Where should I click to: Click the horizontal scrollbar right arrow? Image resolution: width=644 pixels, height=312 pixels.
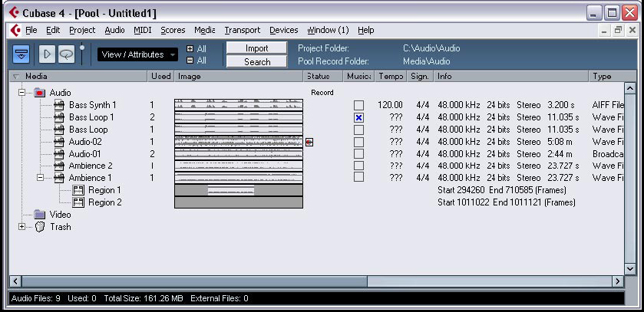[x=618, y=281]
